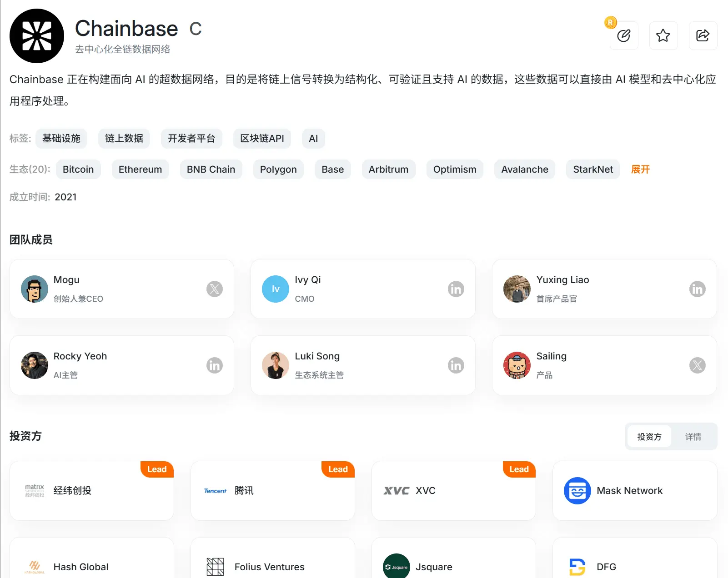The height and width of the screenshot is (578, 728).
Task: Open the XVC investor name
Action: pyautogui.click(x=426, y=491)
